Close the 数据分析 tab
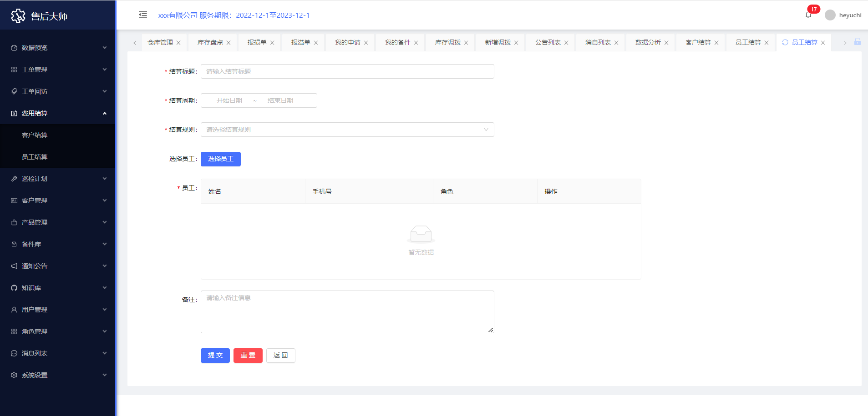This screenshot has width=868, height=416. tap(666, 43)
